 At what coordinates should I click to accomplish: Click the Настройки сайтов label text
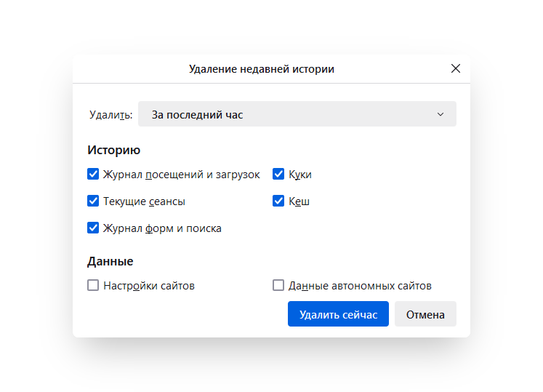(x=149, y=286)
